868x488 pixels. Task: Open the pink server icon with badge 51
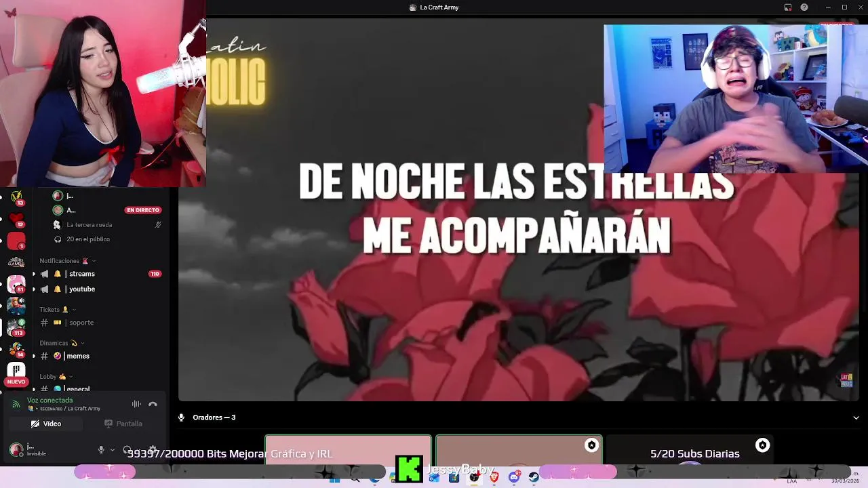(x=16, y=284)
